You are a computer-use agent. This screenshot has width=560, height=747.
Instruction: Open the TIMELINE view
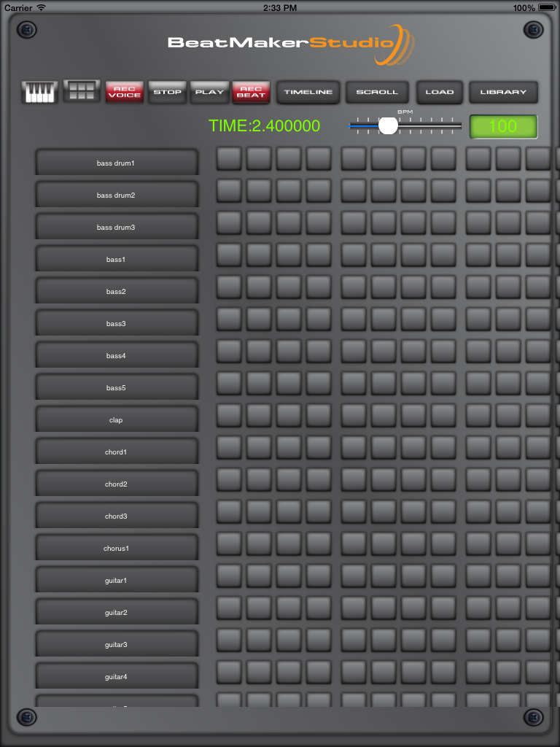coord(308,92)
